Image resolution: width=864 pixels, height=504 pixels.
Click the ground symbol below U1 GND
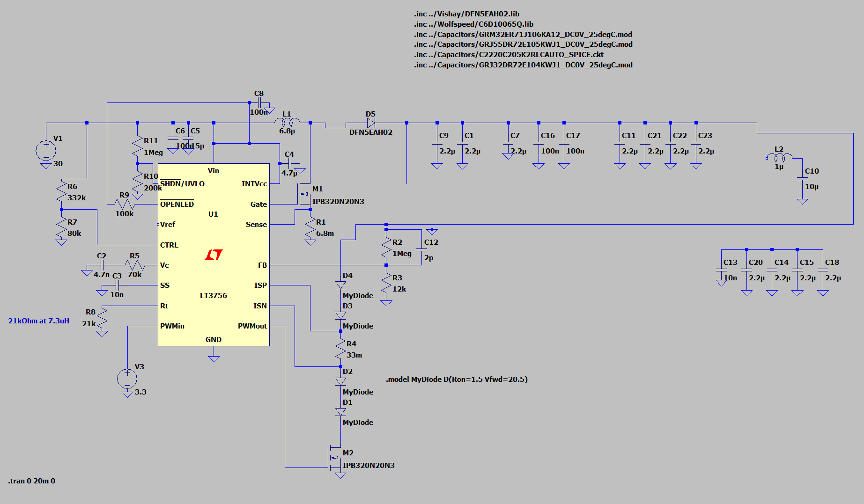(214, 358)
